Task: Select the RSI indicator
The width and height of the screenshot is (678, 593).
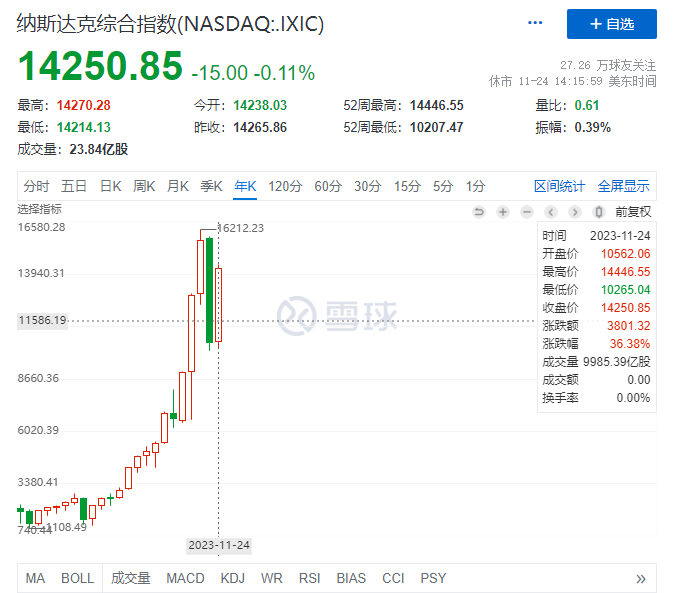Action: pyautogui.click(x=310, y=578)
